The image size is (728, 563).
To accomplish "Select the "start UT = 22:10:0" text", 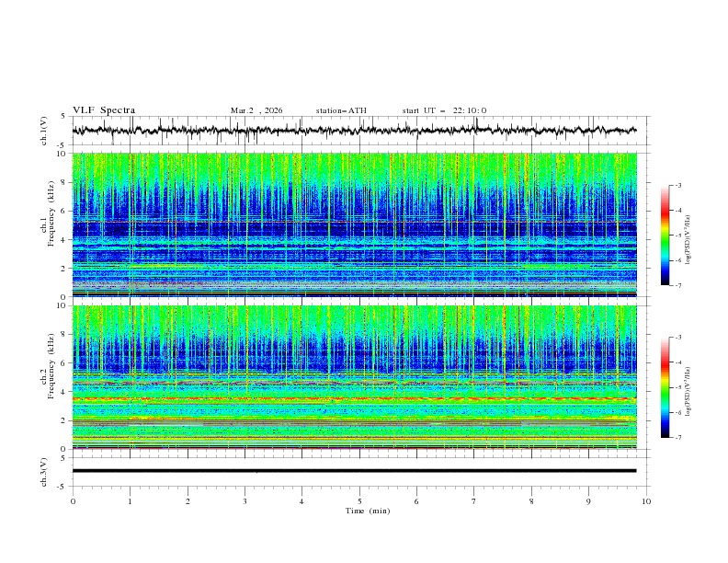I will tap(444, 110).
